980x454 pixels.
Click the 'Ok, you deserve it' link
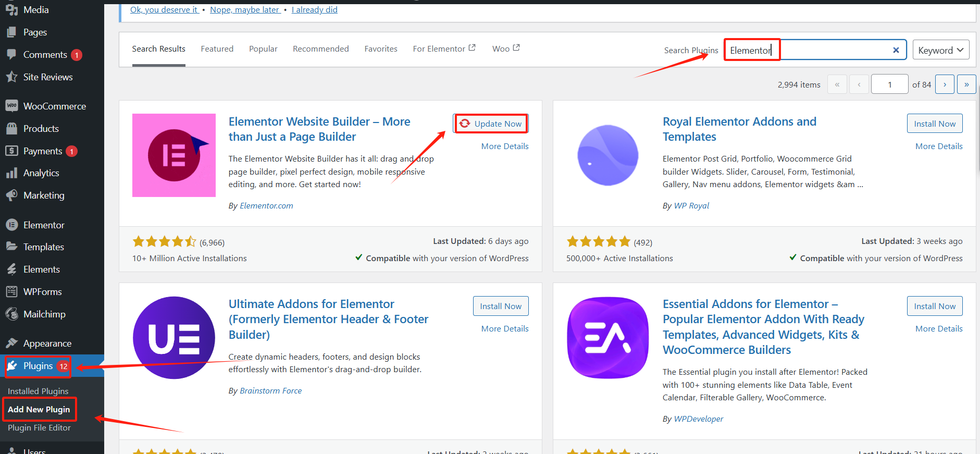pyautogui.click(x=165, y=9)
